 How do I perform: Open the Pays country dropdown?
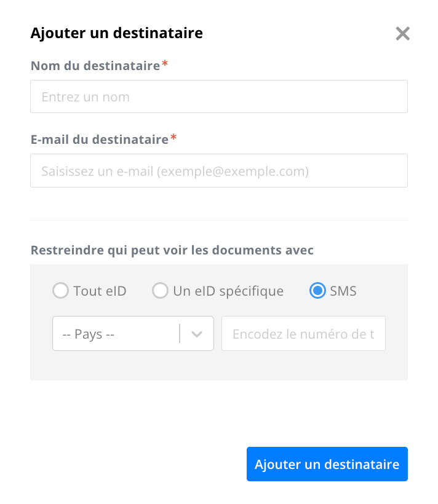[x=133, y=333]
